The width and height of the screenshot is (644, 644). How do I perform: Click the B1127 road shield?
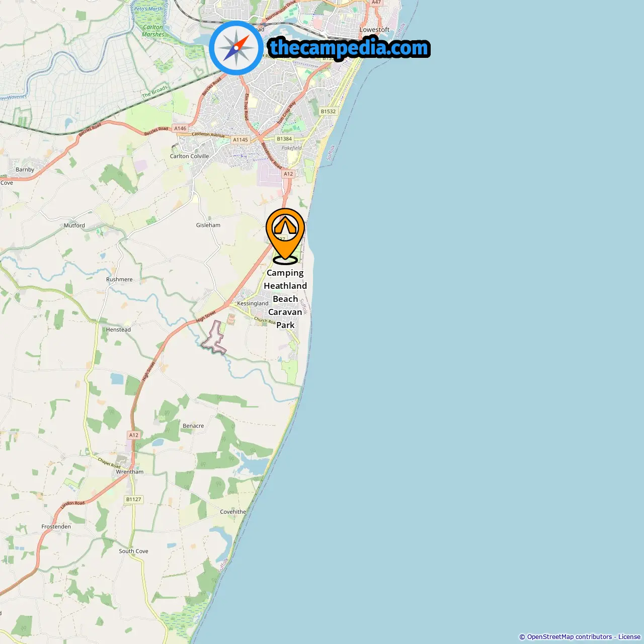pyautogui.click(x=134, y=500)
